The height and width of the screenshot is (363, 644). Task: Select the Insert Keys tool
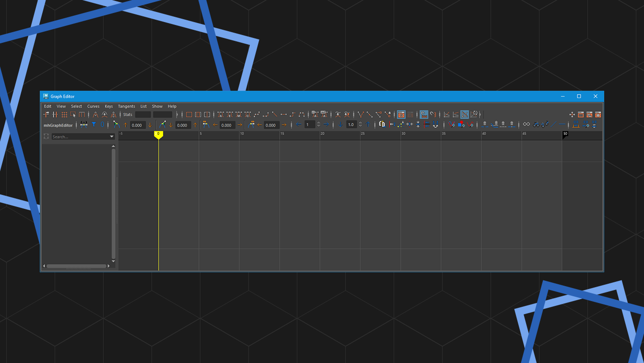tap(55, 114)
